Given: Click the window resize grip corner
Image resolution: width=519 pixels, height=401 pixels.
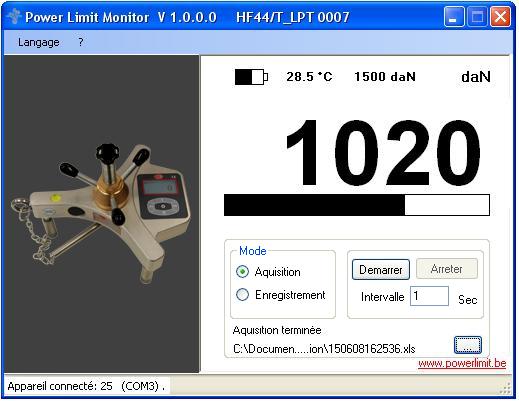Looking at the screenshot, I should (506, 387).
